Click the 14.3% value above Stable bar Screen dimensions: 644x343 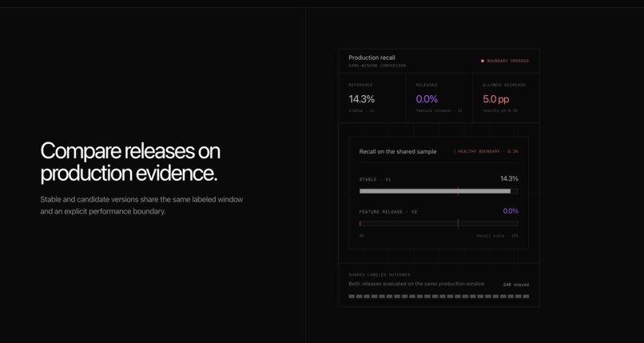(x=509, y=178)
